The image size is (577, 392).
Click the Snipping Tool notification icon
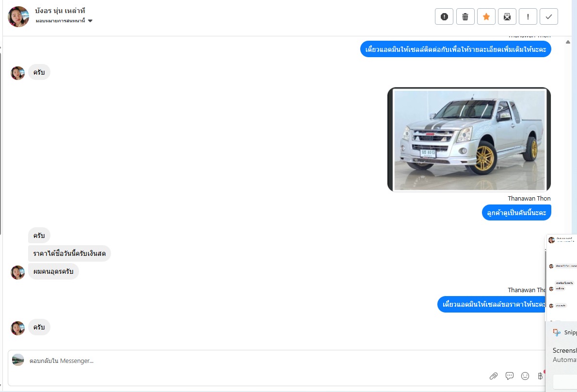click(557, 332)
